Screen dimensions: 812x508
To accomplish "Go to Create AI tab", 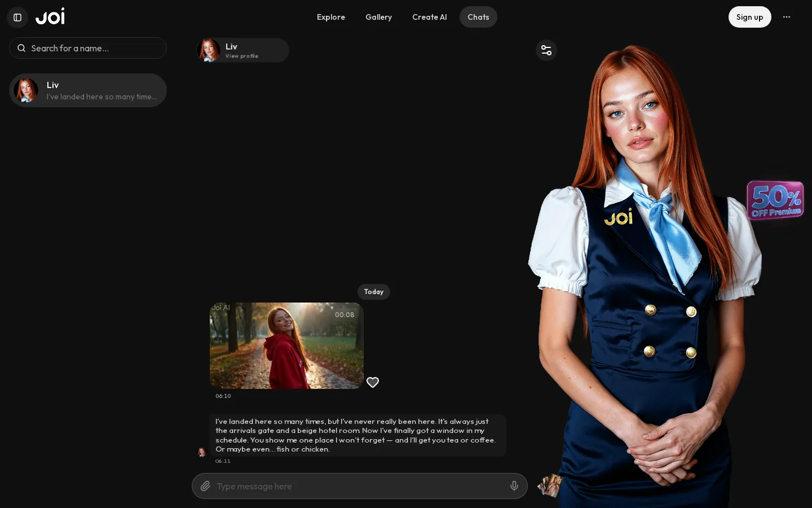I will click(x=430, y=17).
